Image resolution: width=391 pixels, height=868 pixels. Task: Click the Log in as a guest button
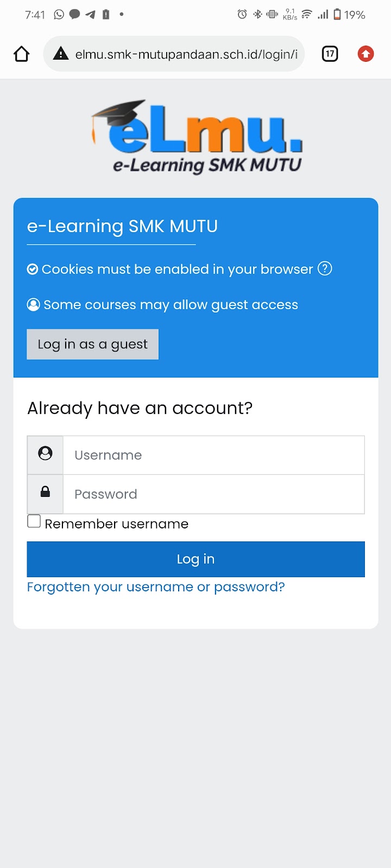tap(93, 344)
